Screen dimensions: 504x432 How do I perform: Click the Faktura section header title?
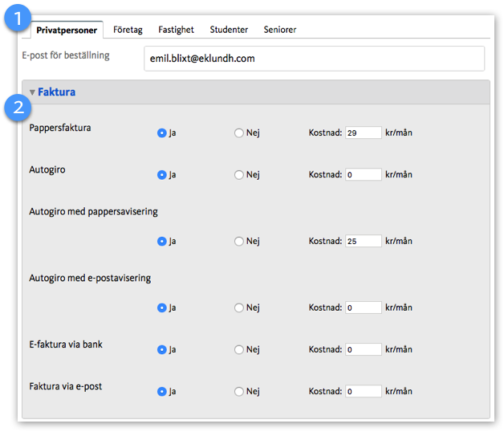(56, 92)
